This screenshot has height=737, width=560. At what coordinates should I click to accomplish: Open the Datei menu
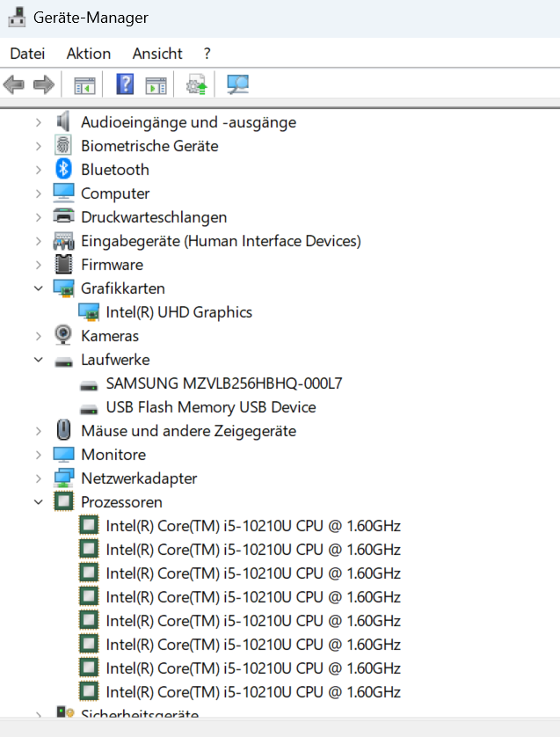coord(27,54)
